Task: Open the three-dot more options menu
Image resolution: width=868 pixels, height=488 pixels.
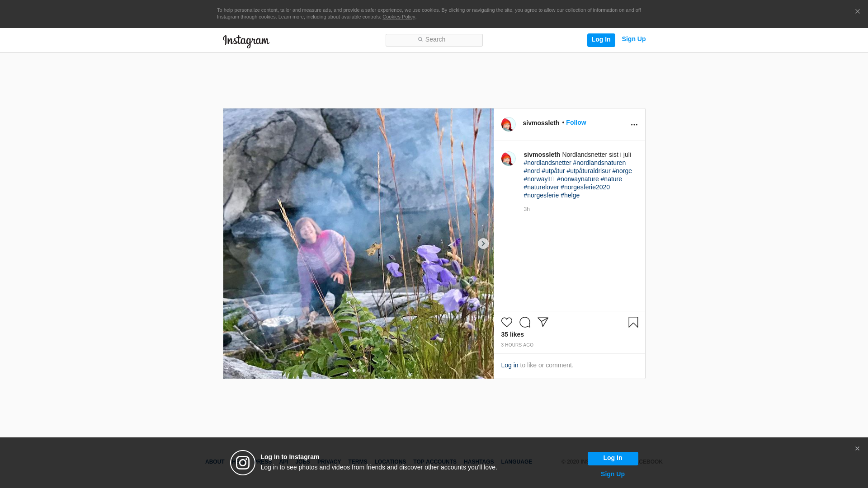Action: pyautogui.click(x=634, y=125)
